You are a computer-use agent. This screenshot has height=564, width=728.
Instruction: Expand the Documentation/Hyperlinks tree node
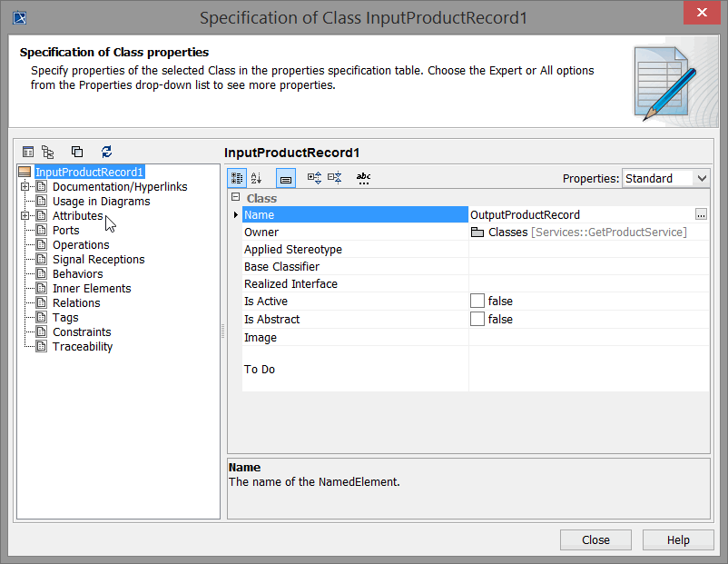(x=27, y=187)
